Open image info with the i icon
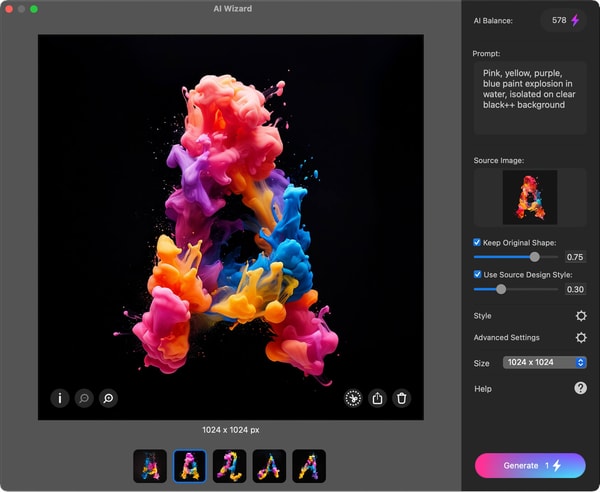The width and height of the screenshot is (600, 492). (x=60, y=398)
